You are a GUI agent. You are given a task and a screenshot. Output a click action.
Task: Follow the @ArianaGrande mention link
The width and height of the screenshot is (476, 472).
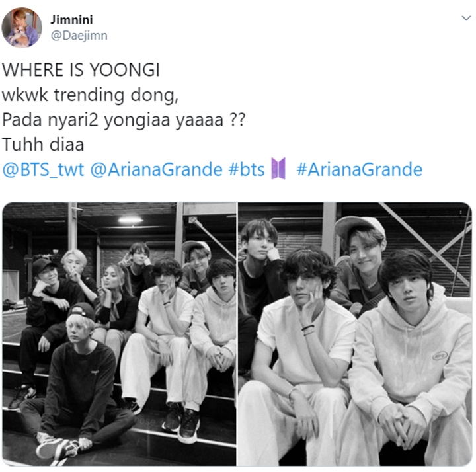[156, 169]
